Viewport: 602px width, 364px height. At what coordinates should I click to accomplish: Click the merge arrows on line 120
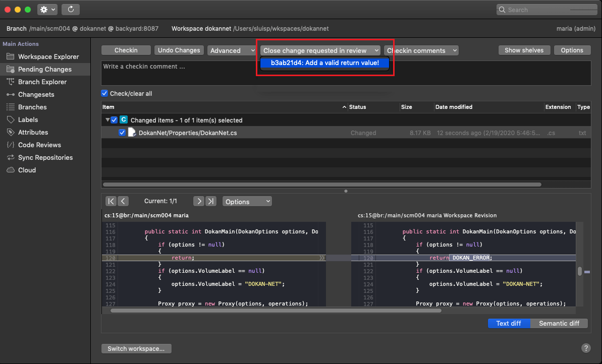(x=322, y=258)
